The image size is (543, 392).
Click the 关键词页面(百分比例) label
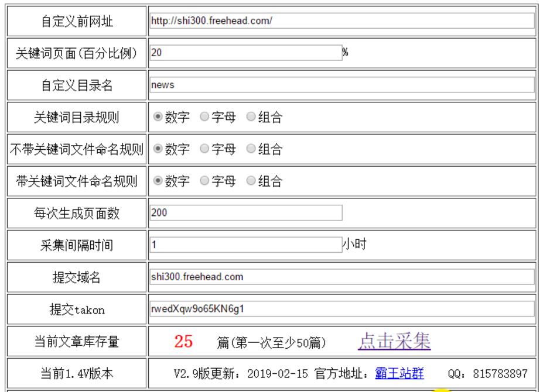coord(77,53)
